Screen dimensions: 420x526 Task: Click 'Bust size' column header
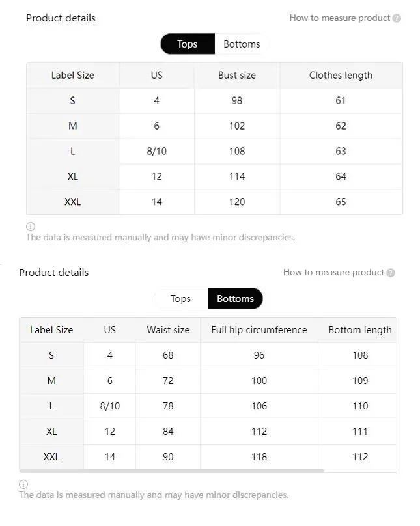pos(237,75)
